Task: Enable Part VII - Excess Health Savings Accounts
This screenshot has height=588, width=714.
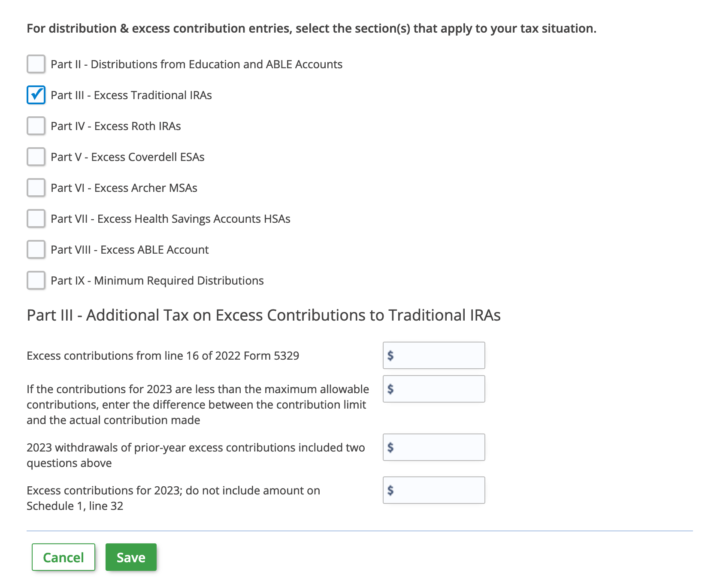Action: tap(36, 218)
